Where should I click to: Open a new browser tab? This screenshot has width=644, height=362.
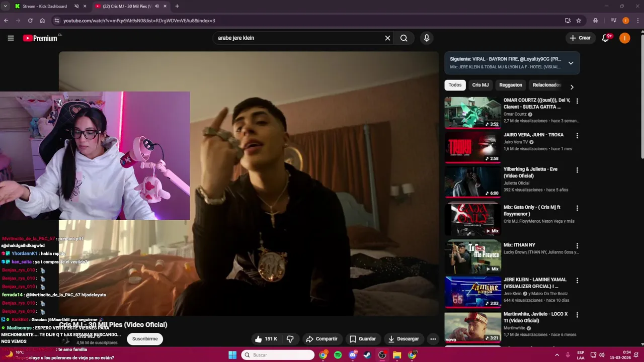(177, 6)
